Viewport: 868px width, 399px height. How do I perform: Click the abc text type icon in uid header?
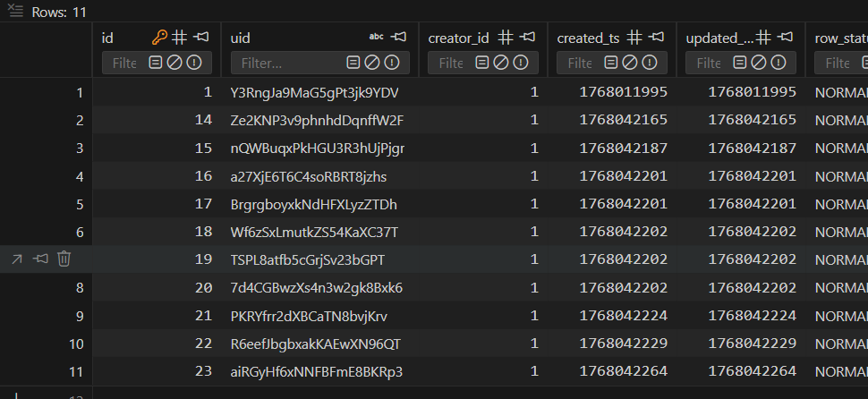pos(376,37)
